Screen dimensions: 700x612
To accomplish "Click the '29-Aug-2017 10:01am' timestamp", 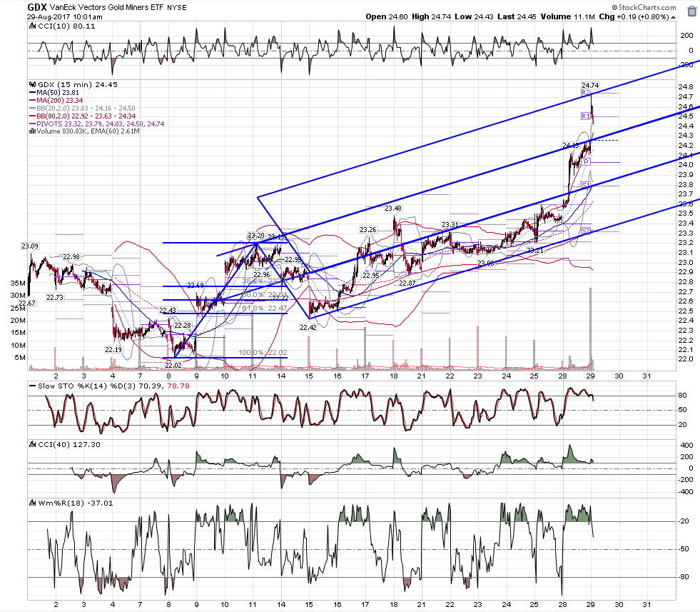I will click(x=65, y=17).
